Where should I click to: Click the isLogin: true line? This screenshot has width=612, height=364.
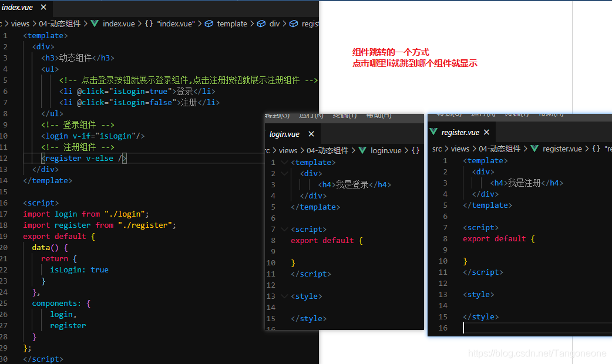[x=79, y=269]
